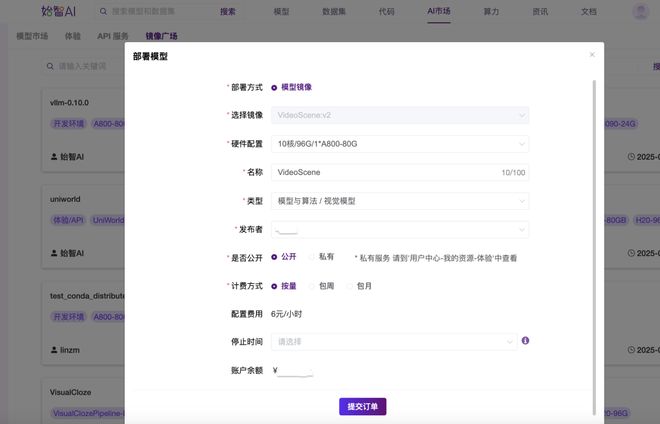660x424 pixels.
Task: Switch to 模型市场 sub-tab
Action: click(32, 36)
